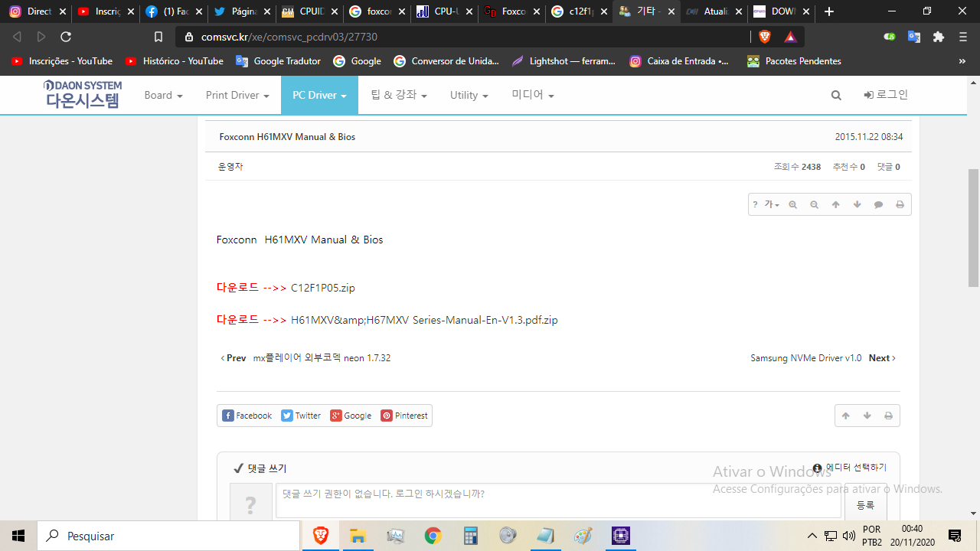
Task: Open a new browser tab
Action: (x=829, y=11)
